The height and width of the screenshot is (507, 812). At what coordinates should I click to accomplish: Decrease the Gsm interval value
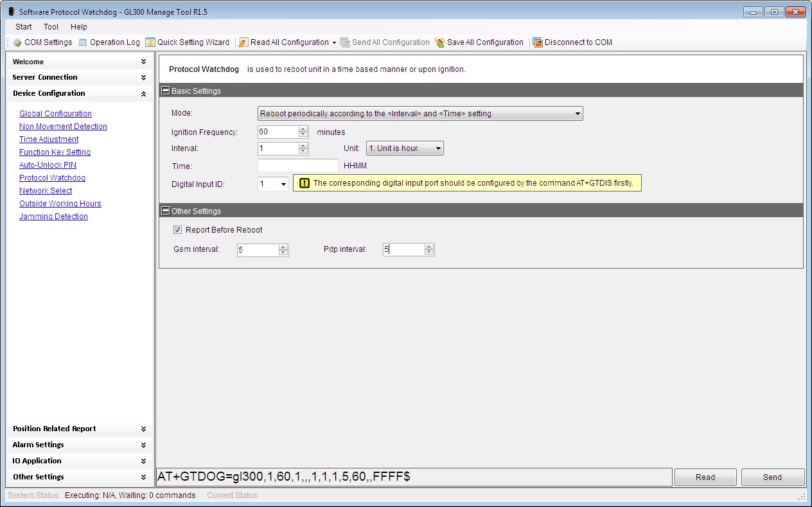(x=283, y=253)
